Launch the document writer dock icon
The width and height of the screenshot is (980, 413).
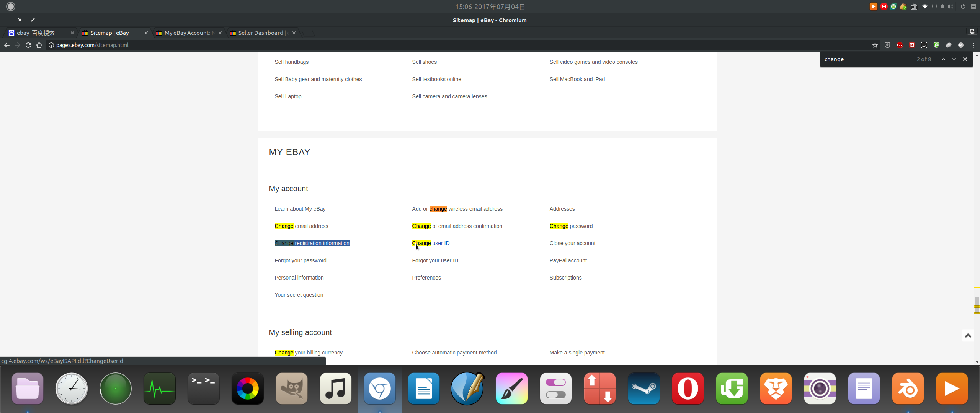[x=424, y=389]
